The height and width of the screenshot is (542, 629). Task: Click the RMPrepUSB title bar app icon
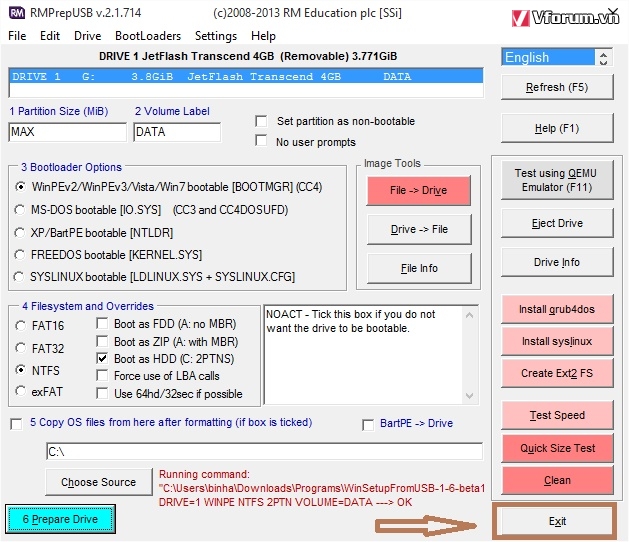[17, 13]
